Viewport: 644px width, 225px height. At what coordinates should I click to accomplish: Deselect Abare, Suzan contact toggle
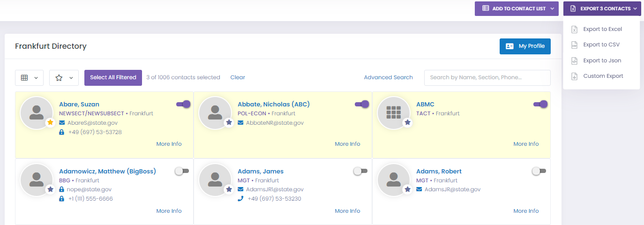[x=183, y=104]
